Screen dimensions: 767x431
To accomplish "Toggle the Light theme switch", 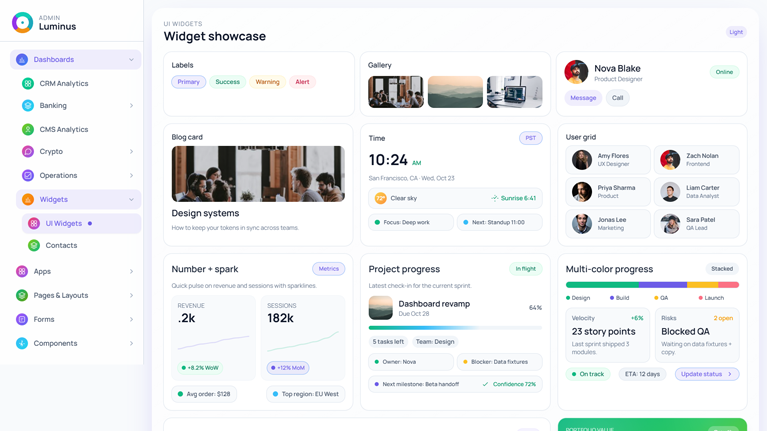I will [735, 32].
